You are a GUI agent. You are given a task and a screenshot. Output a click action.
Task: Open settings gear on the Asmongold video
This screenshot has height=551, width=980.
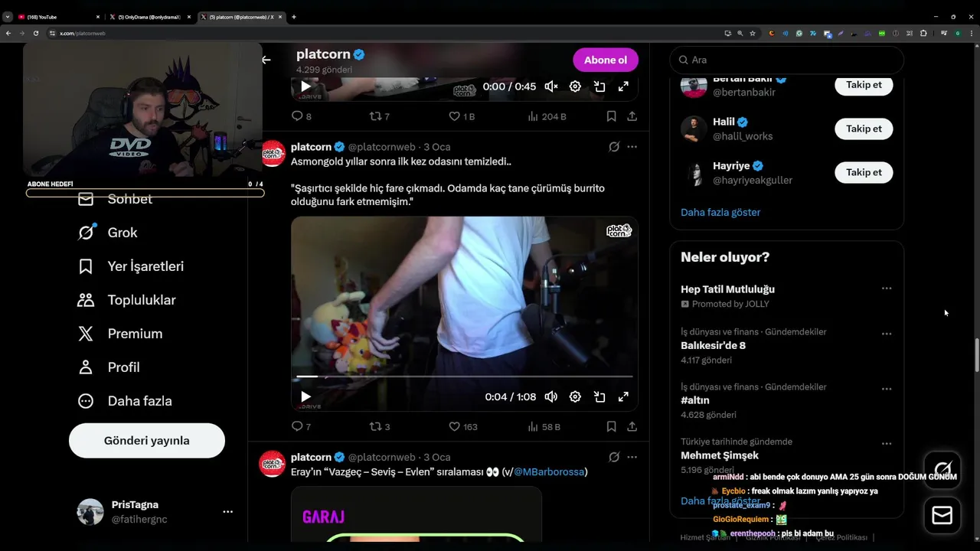tap(575, 396)
